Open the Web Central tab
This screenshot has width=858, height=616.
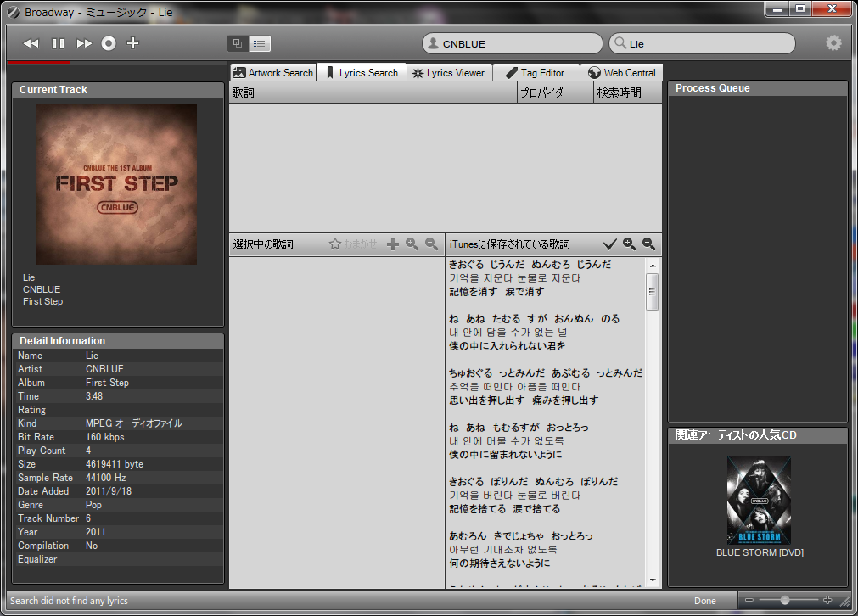(x=621, y=73)
